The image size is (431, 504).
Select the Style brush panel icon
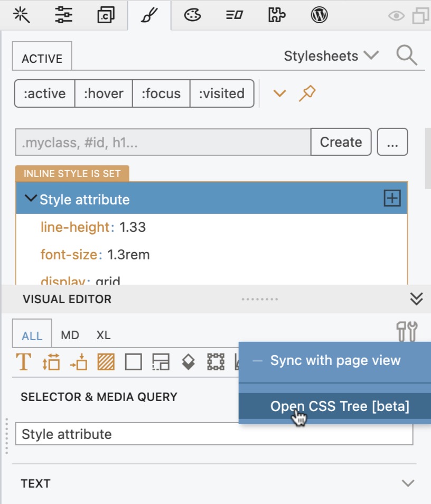149,15
